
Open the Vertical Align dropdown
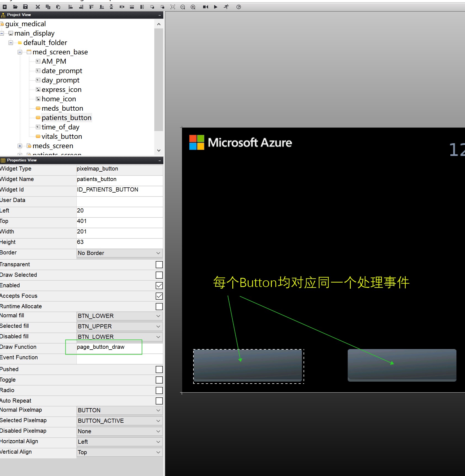click(x=119, y=452)
